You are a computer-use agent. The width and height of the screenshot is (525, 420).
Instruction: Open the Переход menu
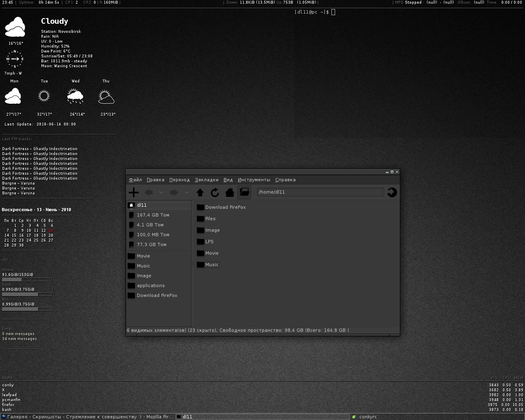click(x=180, y=180)
